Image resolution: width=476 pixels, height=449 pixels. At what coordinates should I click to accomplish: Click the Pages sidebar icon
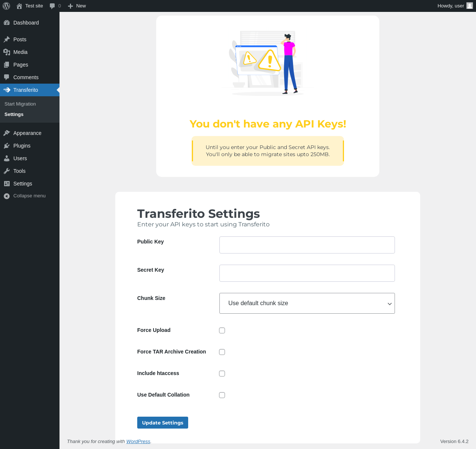pyautogui.click(x=7, y=65)
